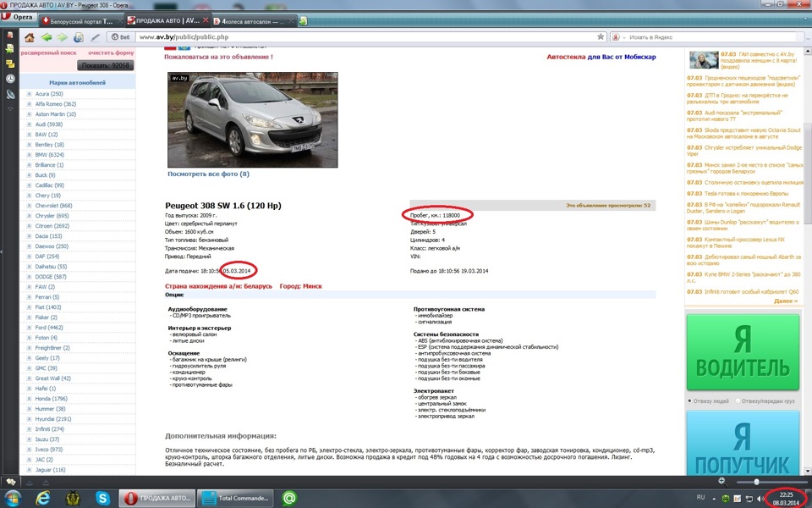Open the green @ mail agent on the taskbar
The width and height of the screenshot is (812, 508).
(289, 498)
